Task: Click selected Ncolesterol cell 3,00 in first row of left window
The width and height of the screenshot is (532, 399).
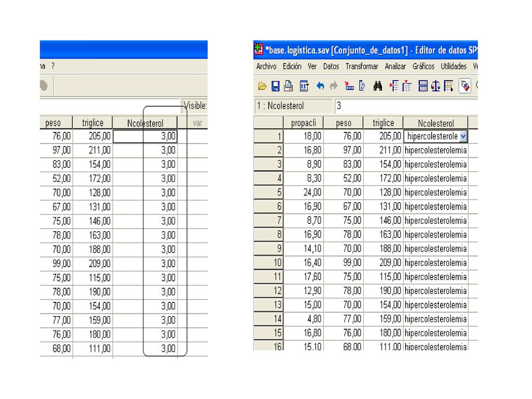Action: (x=145, y=137)
